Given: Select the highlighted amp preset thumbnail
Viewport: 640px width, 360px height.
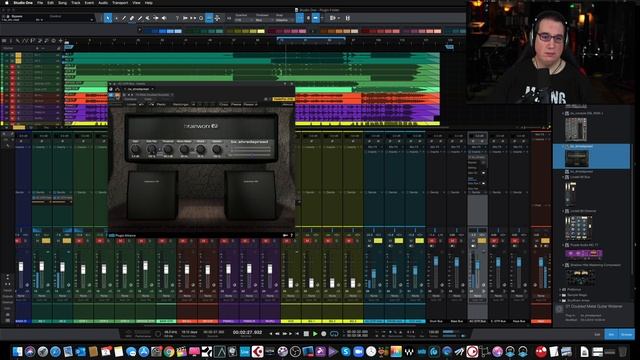Looking at the screenshot, I should click(577, 158).
